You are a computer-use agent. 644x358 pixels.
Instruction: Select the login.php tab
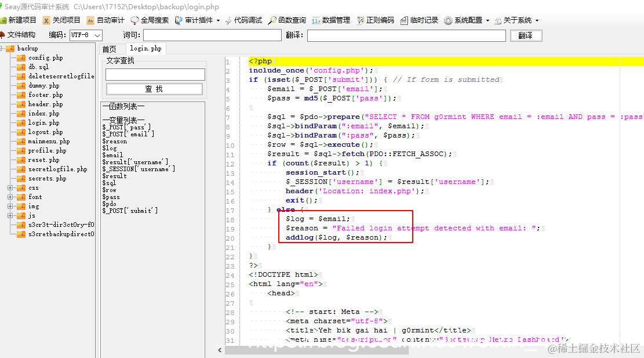click(146, 49)
